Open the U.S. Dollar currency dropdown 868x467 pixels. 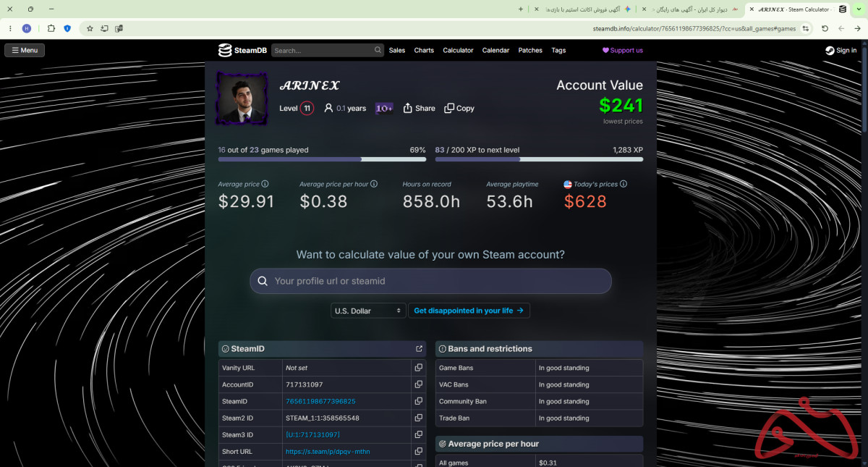pos(368,311)
